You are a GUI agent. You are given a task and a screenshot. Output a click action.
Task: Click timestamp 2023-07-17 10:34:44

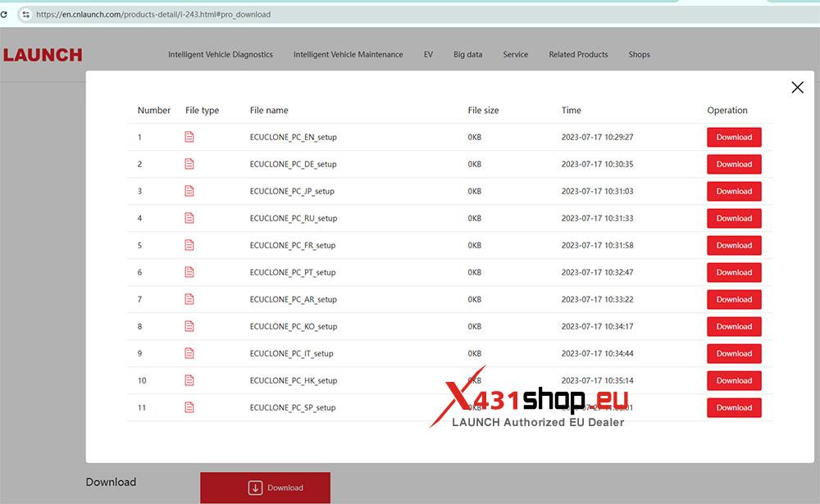(597, 353)
